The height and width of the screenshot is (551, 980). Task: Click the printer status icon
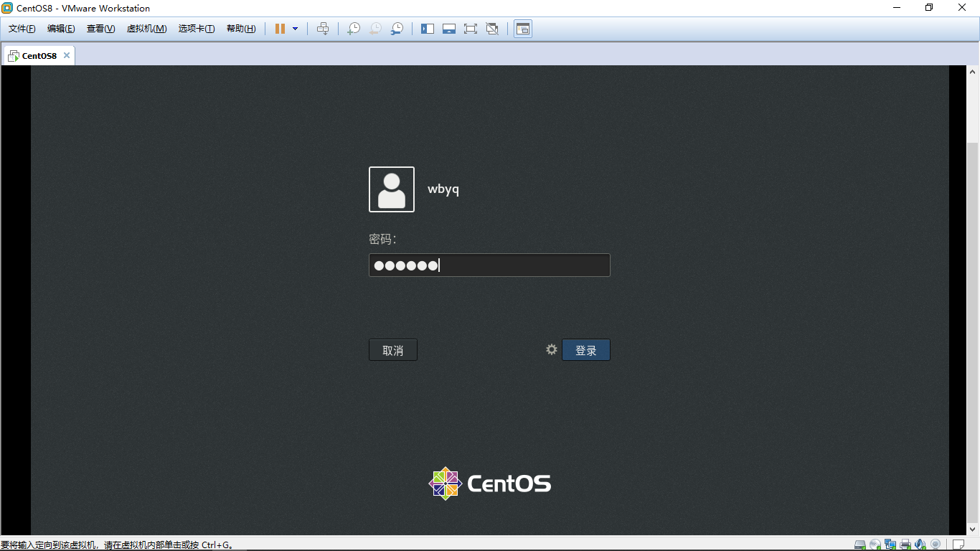coord(905,545)
